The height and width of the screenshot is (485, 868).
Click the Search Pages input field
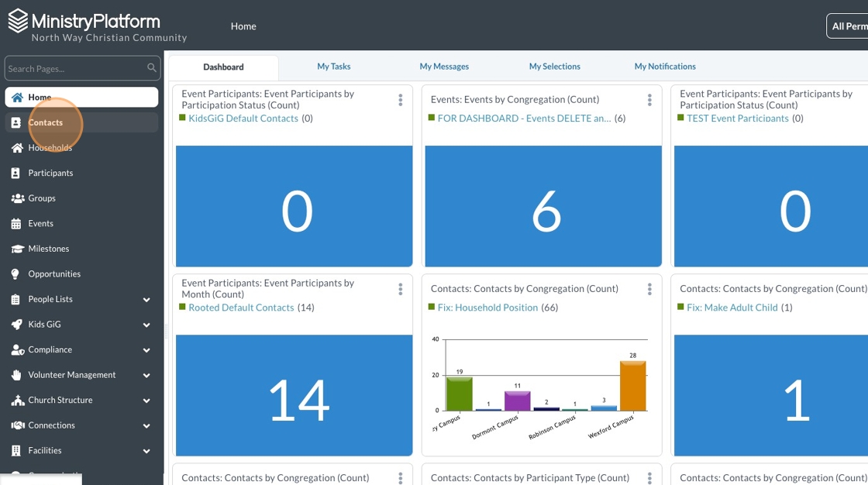[82, 69]
